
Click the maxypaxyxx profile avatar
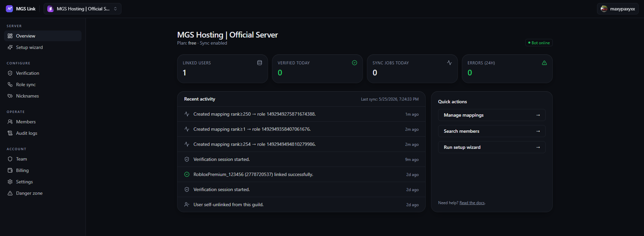coord(604,9)
